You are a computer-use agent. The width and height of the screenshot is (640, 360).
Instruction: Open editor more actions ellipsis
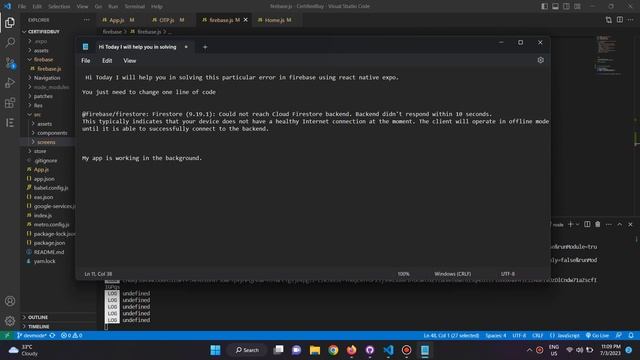pyautogui.click(x=631, y=20)
